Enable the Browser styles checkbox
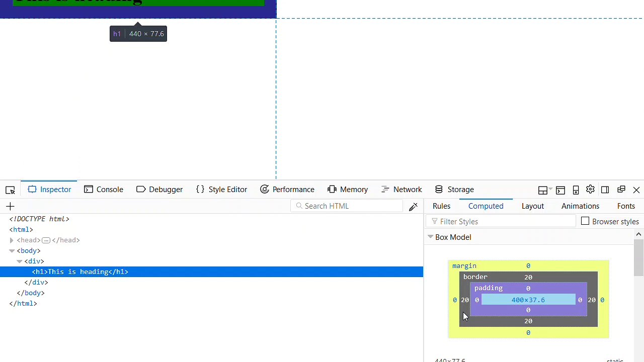Image resolution: width=644 pixels, height=362 pixels. point(585,221)
